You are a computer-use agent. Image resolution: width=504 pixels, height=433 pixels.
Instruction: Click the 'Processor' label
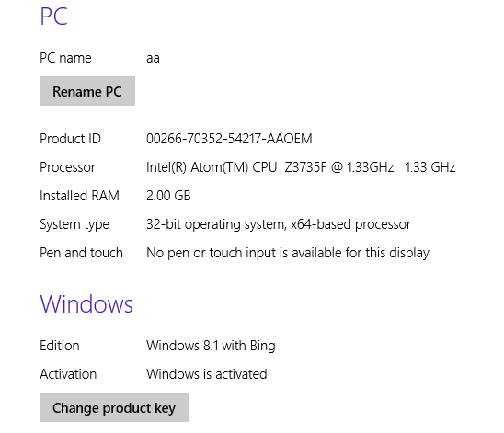67,167
